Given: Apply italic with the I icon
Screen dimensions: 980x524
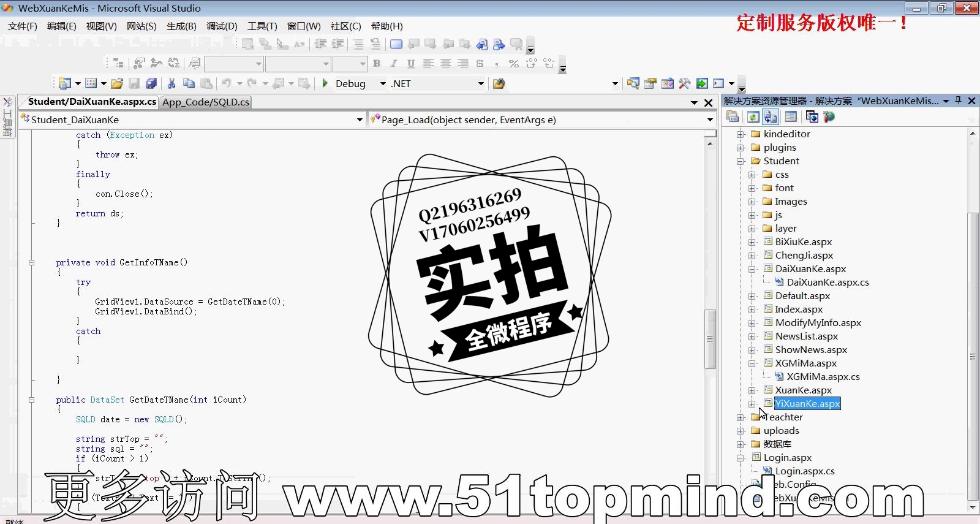Looking at the screenshot, I should coord(394,63).
